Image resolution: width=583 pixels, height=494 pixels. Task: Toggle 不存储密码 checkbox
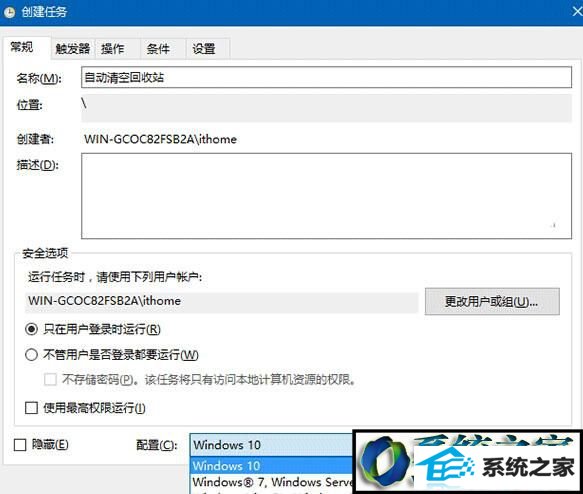tap(50, 380)
